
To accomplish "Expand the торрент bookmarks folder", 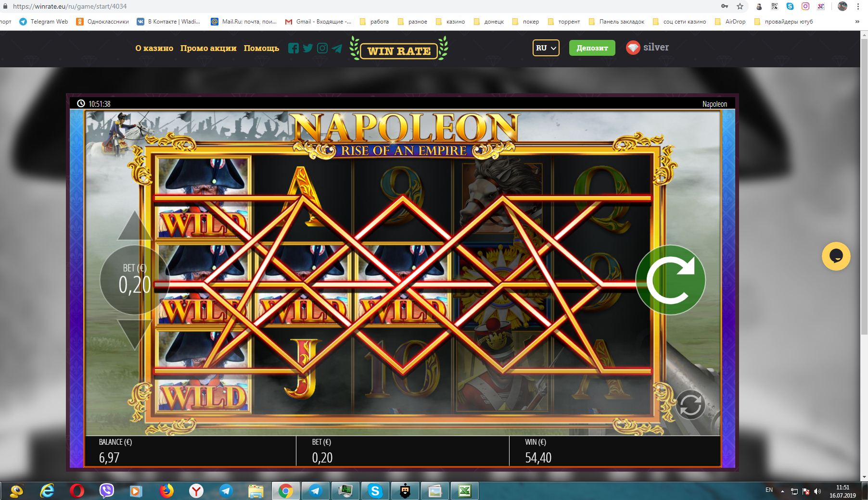I will (x=563, y=22).
